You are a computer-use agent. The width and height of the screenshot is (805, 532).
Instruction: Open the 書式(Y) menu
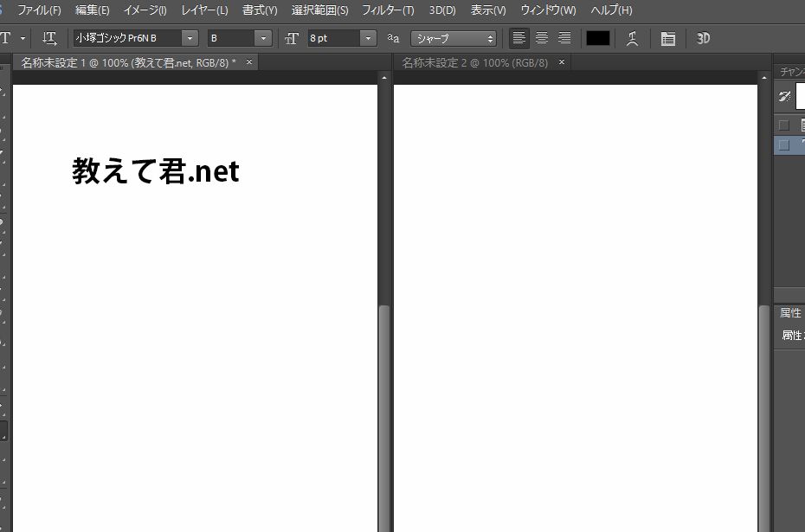coord(260,10)
